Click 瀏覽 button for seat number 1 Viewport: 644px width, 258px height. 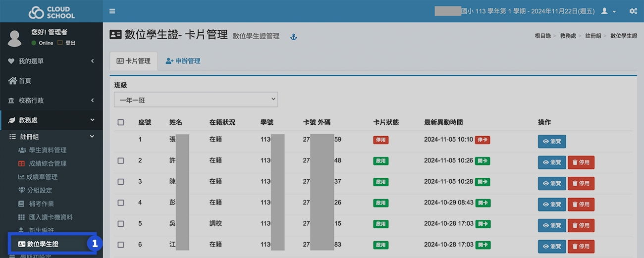551,142
